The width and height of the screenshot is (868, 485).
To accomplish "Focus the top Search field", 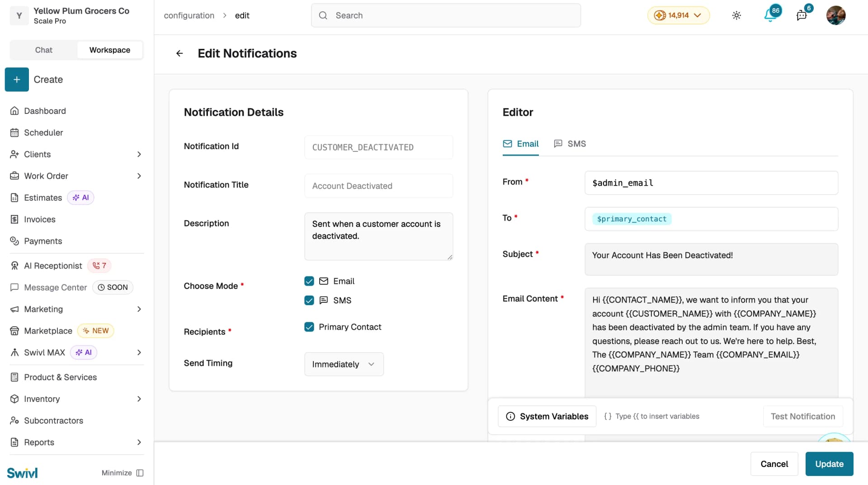I will click(446, 15).
